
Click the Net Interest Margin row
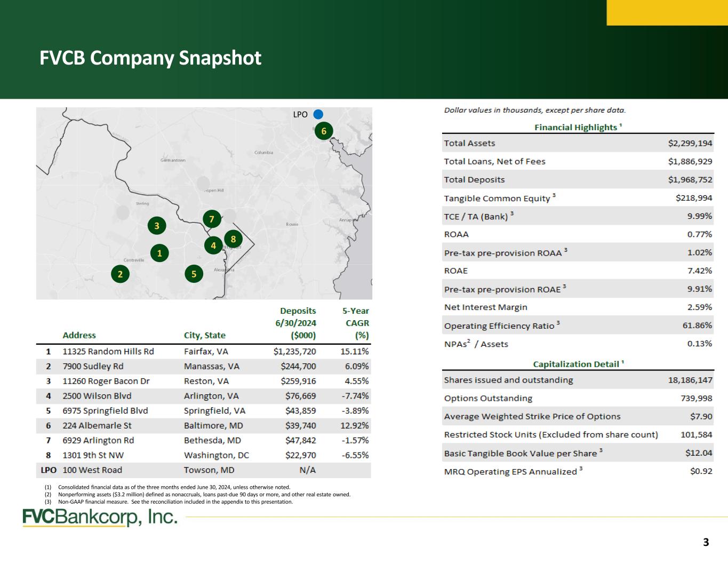click(x=578, y=307)
